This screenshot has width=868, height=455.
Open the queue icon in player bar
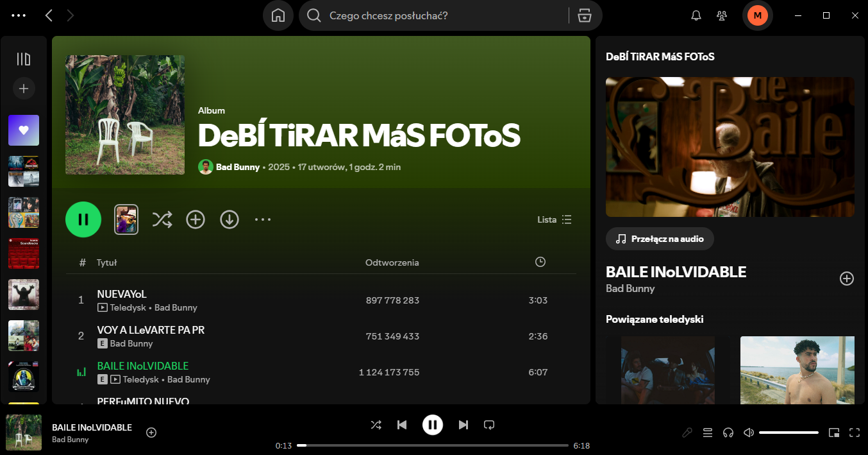click(708, 433)
